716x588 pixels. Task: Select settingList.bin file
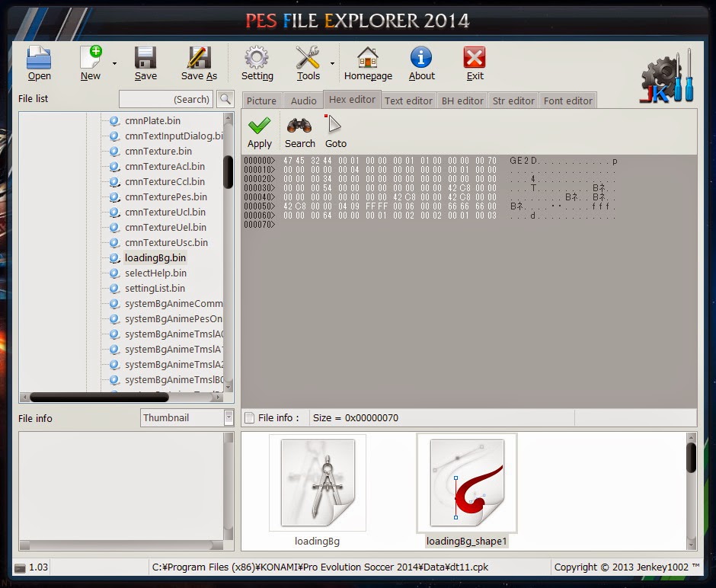pos(155,288)
